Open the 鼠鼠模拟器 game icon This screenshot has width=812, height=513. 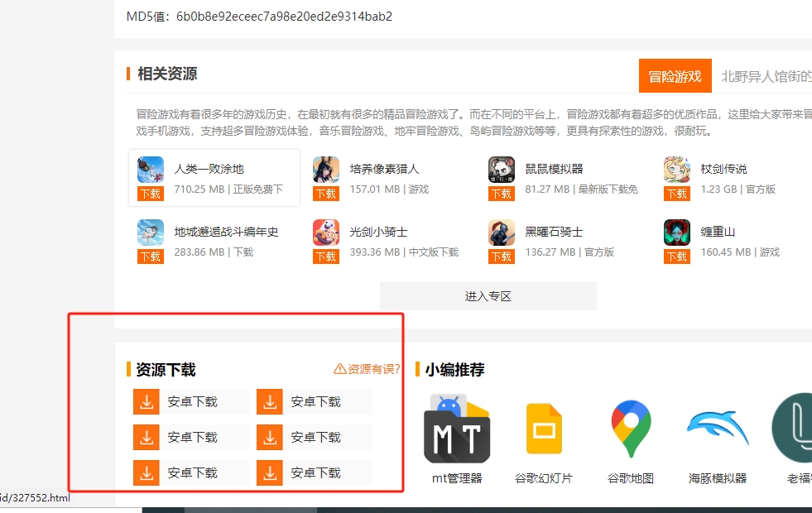click(x=502, y=170)
